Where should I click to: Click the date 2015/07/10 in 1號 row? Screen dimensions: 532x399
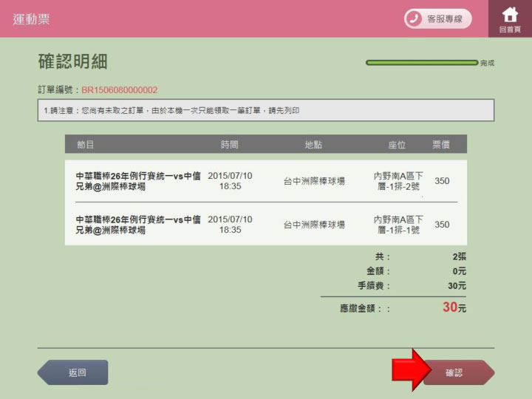point(230,219)
